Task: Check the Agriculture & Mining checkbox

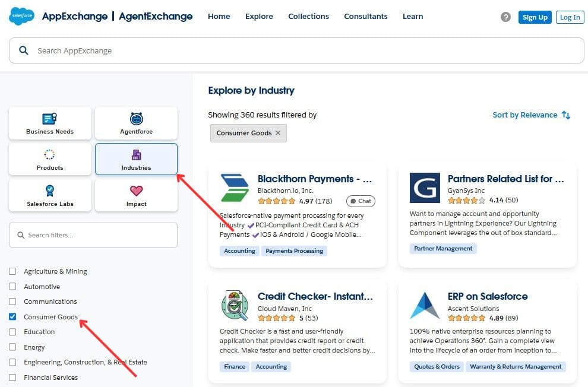Action: [x=12, y=271]
